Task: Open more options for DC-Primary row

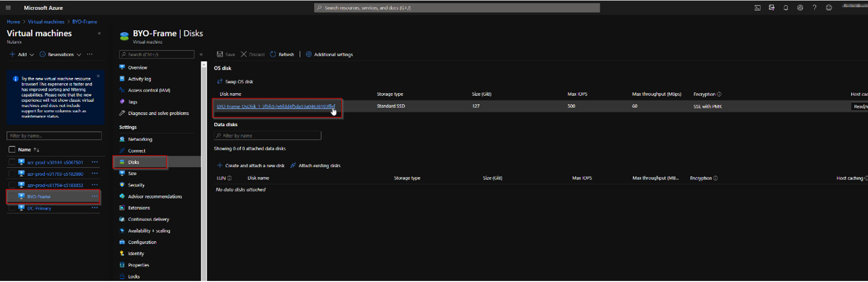Action: 95,208
